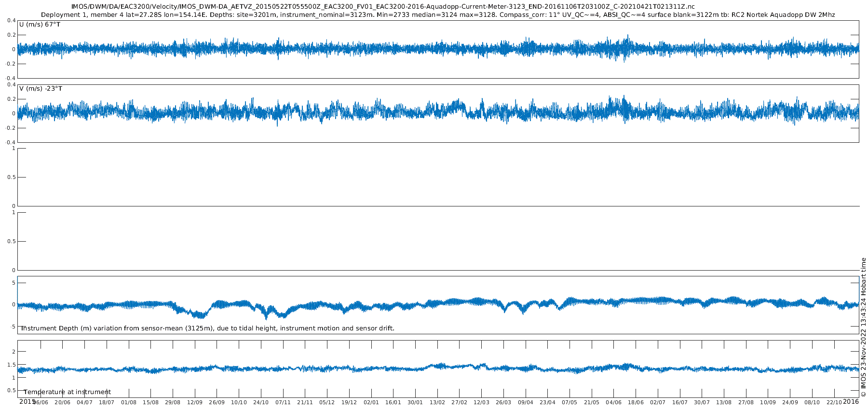Select the 27/02 date tick label

[x=459, y=402]
